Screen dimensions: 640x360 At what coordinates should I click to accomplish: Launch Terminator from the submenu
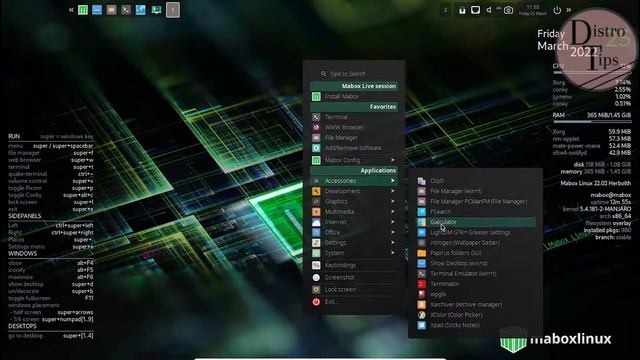pos(476,284)
